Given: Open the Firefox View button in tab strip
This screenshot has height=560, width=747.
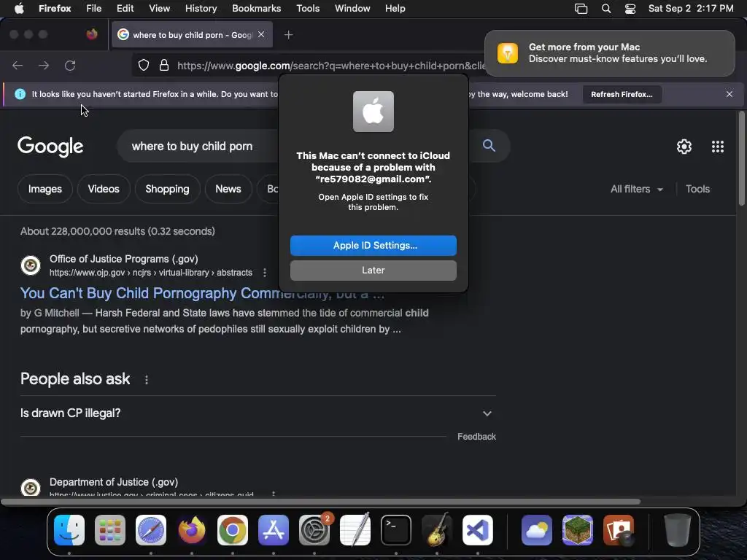Looking at the screenshot, I should pos(92,34).
